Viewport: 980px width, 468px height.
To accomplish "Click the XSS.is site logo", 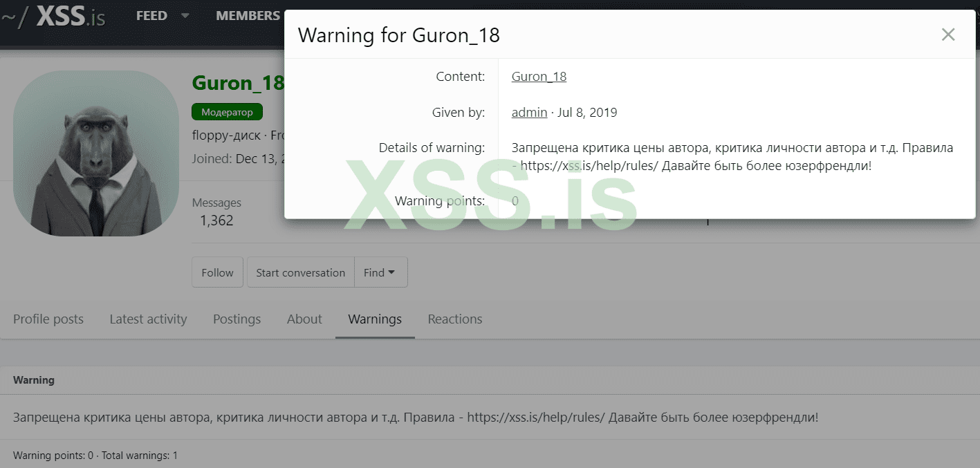I will tap(54, 17).
